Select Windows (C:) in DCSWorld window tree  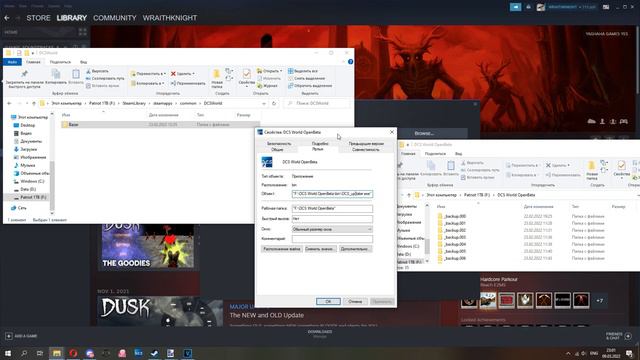coord(32,181)
